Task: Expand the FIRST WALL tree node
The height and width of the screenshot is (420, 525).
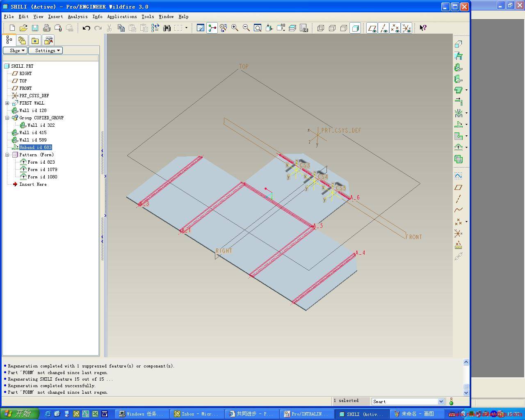Action: pyautogui.click(x=7, y=103)
